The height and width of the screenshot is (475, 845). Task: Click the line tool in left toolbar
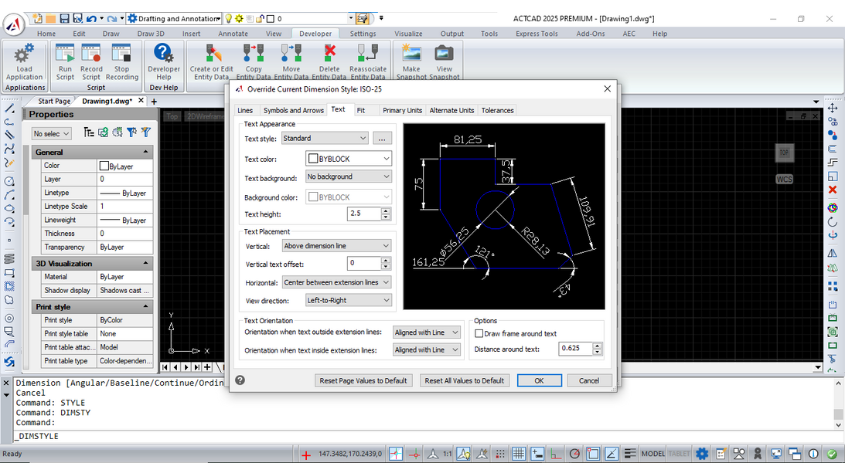[x=9, y=108]
